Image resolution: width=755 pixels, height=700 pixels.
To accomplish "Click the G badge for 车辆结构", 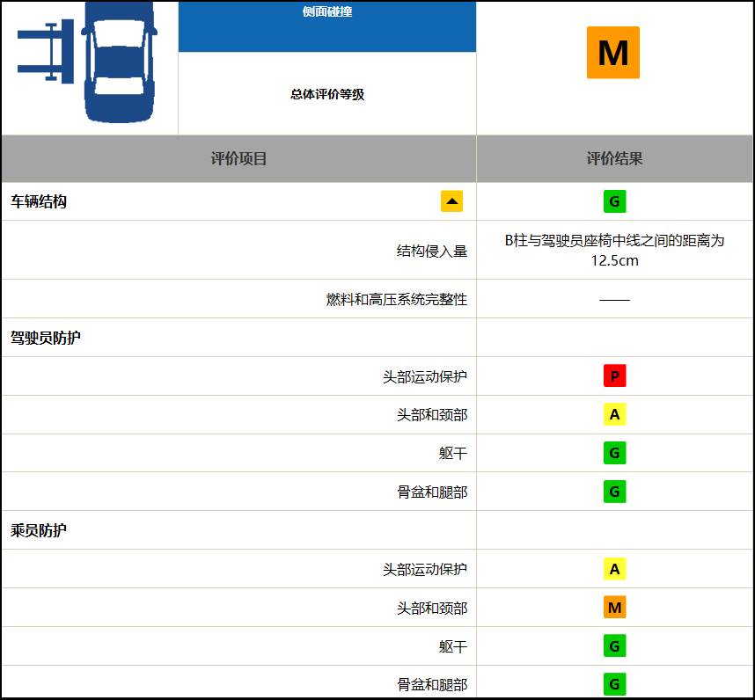I will [x=615, y=201].
